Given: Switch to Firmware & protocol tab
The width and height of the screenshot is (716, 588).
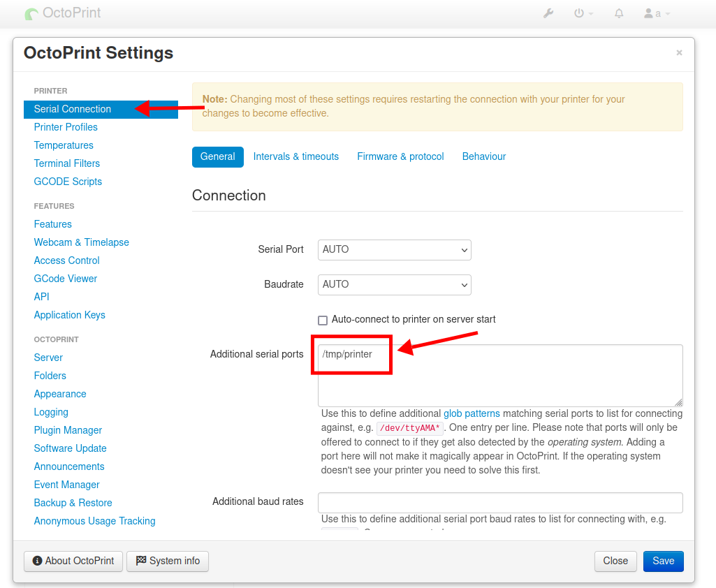Looking at the screenshot, I should tap(400, 156).
